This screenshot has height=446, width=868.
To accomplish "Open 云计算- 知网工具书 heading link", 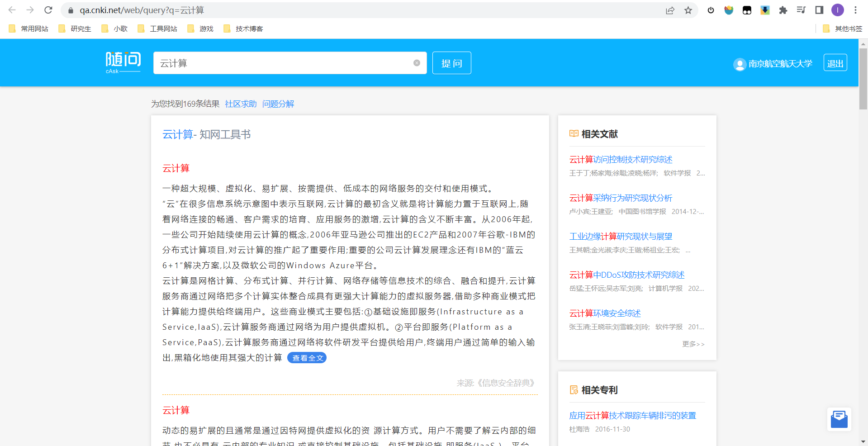I will tap(207, 134).
